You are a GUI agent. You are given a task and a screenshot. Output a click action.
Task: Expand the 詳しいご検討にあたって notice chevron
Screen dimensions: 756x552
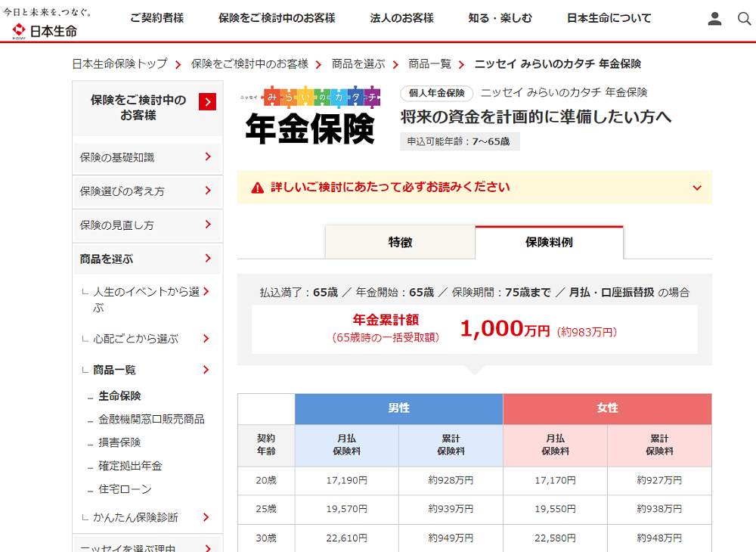(x=697, y=188)
